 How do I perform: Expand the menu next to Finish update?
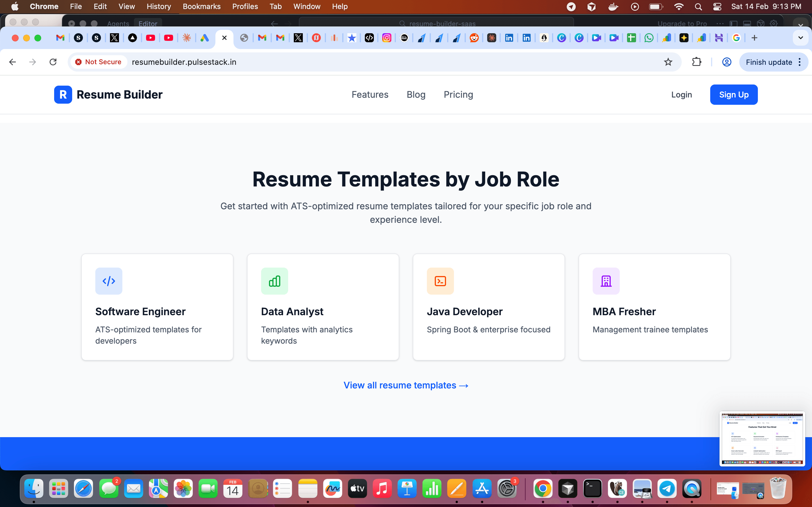[x=800, y=62]
